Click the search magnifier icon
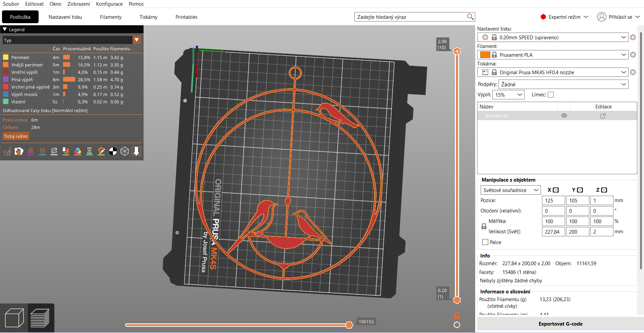 coord(470,17)
